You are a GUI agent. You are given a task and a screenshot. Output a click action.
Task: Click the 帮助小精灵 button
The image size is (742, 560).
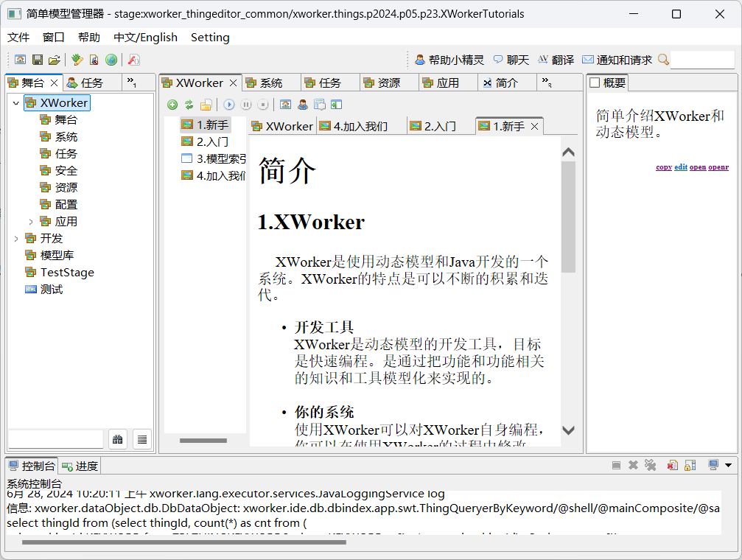click(x=449, y=60)
